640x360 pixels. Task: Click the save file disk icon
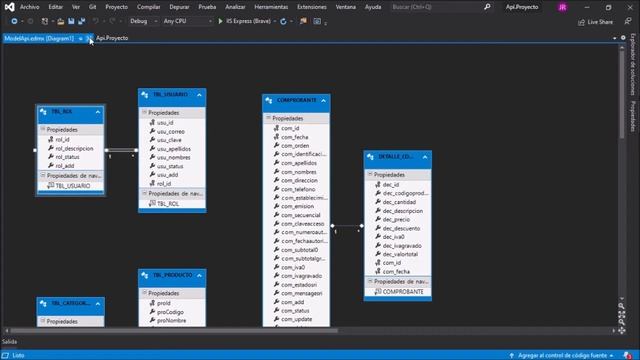[71, 21]
